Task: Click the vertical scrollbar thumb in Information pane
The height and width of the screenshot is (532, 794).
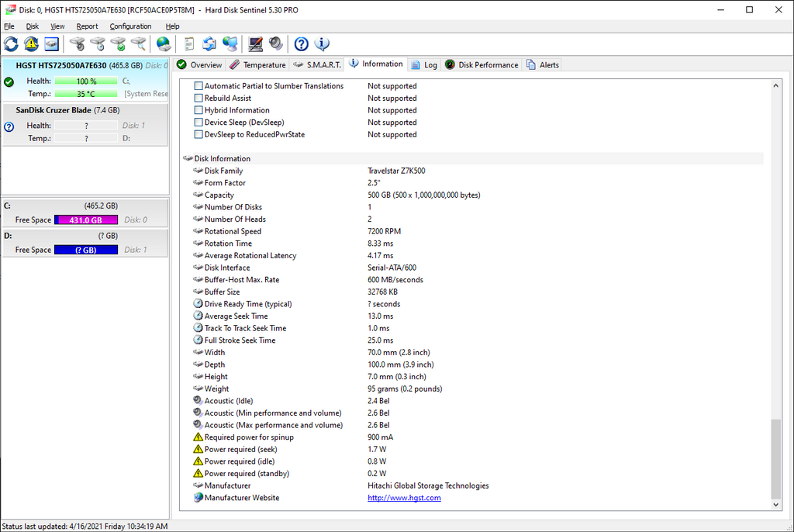Action: click(775, 458)
